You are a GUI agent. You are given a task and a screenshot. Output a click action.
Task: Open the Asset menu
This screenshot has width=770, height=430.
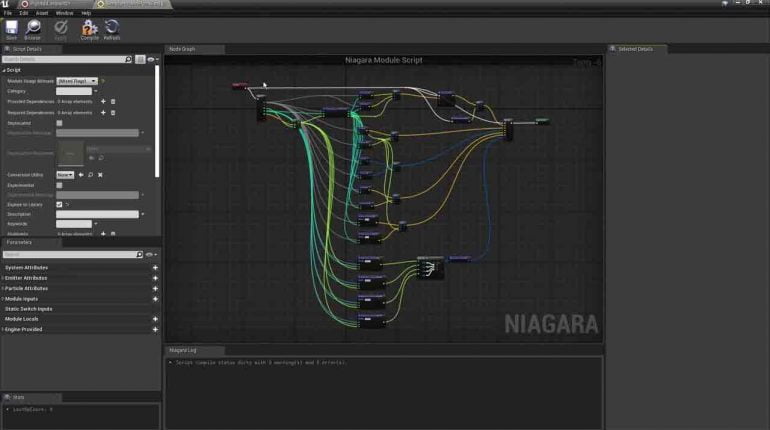coord(42,13)
